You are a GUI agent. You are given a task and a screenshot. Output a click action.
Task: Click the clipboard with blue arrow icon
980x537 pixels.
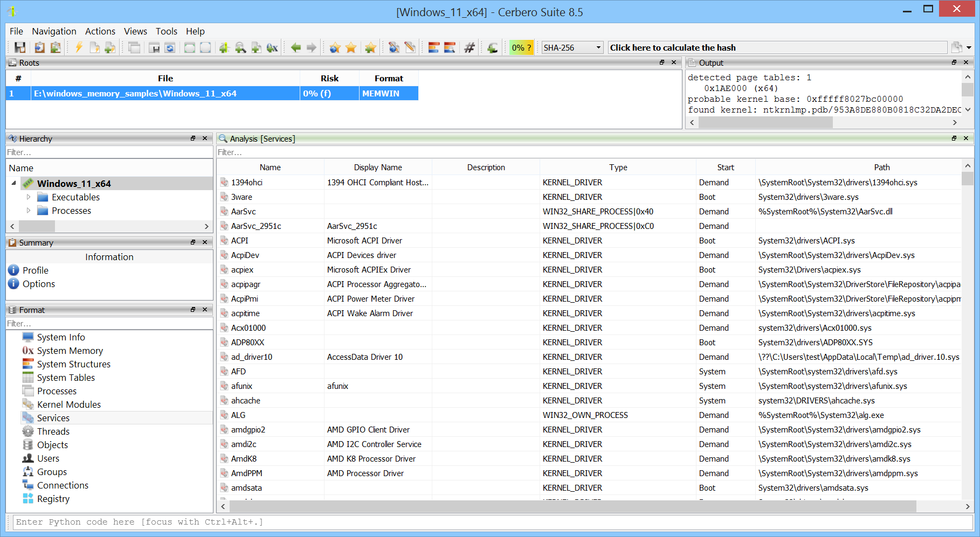[x=39, y=47]
